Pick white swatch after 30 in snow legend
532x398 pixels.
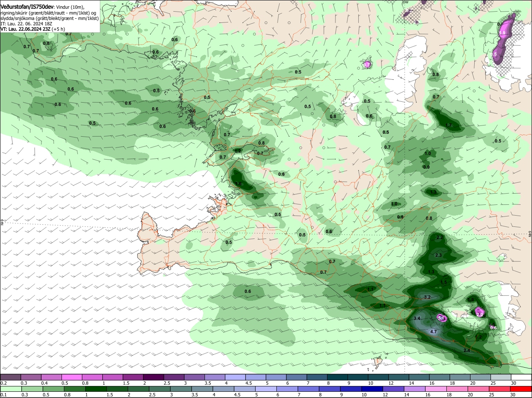tap(521, 377)
